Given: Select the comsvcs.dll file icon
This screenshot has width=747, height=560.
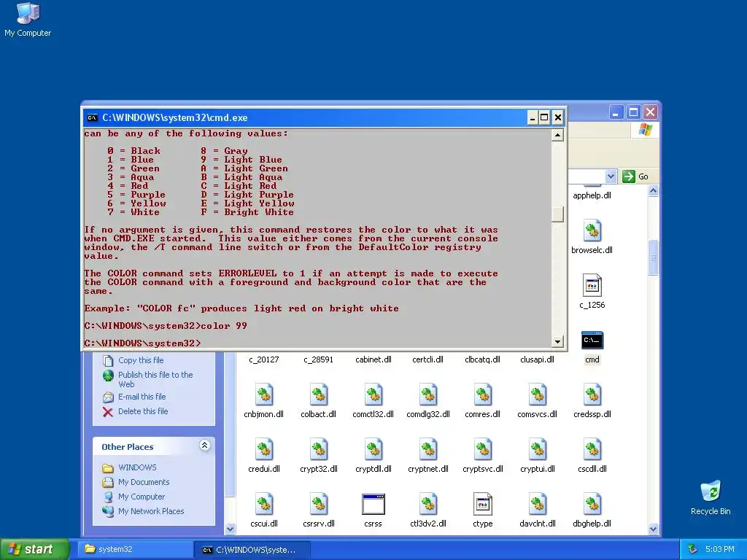Looking at the screenshot, I should 538,395.
